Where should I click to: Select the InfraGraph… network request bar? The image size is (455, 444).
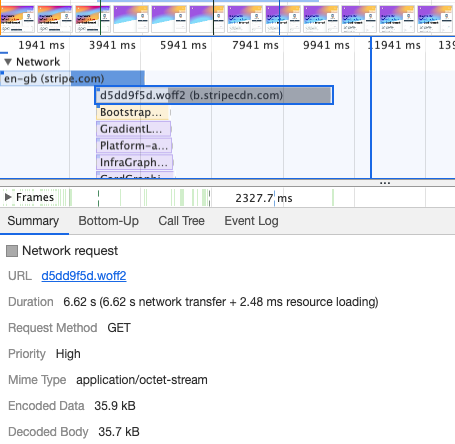click(x=135, y=162)
